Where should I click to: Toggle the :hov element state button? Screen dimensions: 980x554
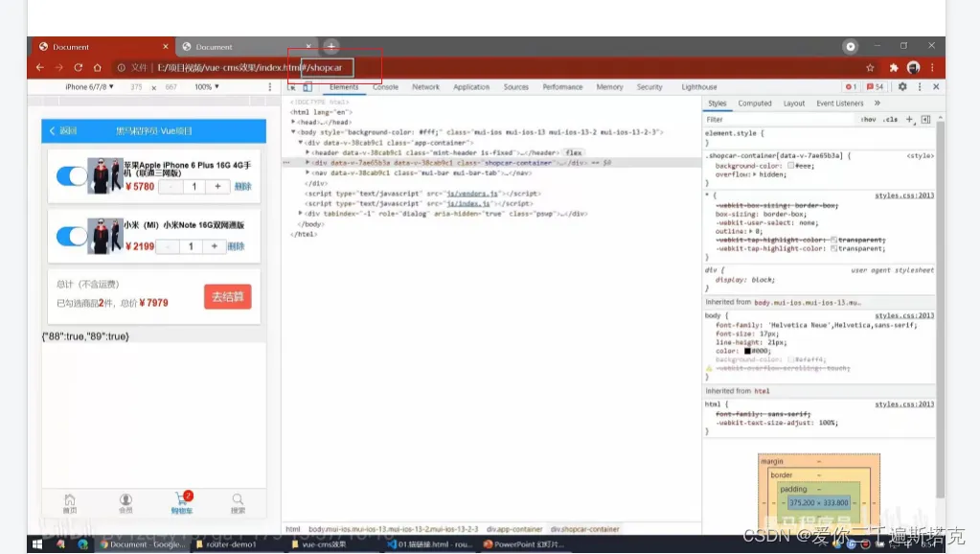(x=868, y=120)
